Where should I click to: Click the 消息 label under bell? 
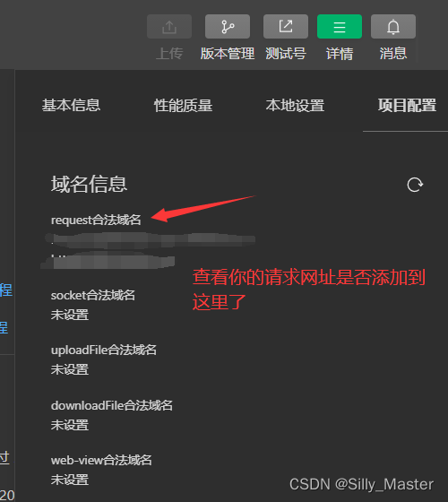pos(393,54)
